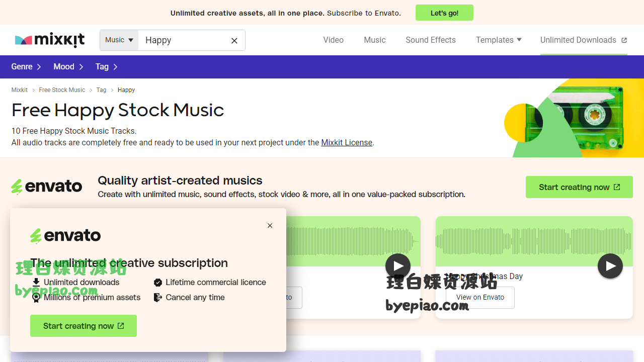This screenshot has height=362, width=644.
Task: Click the popup Start creating now button
Action: tap(84, 326)
